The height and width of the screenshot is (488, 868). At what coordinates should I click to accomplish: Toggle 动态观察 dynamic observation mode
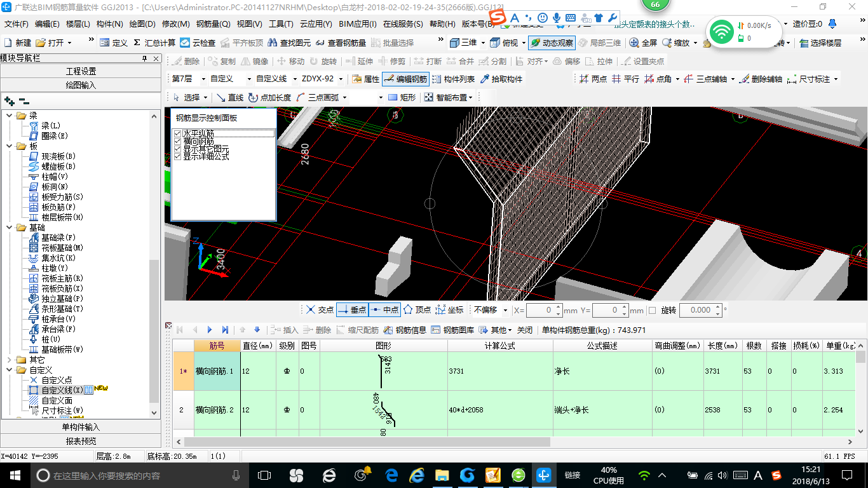pos(552,43)
